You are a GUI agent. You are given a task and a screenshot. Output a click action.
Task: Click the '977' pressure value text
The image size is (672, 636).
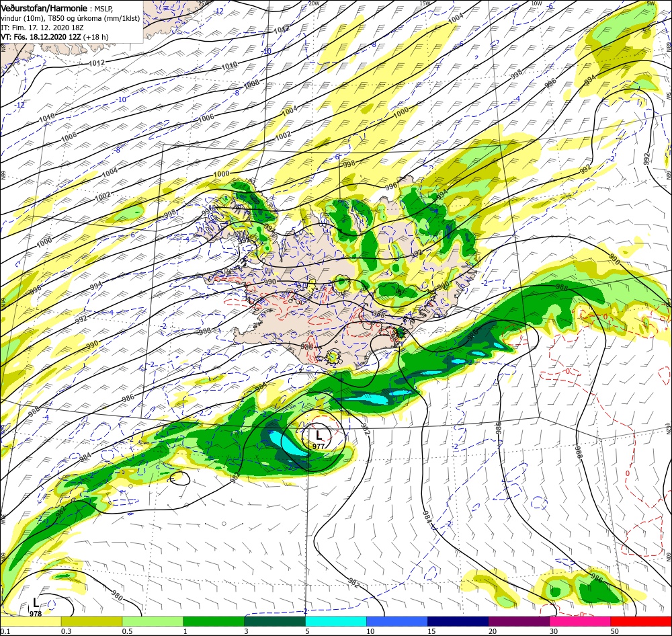319,446
